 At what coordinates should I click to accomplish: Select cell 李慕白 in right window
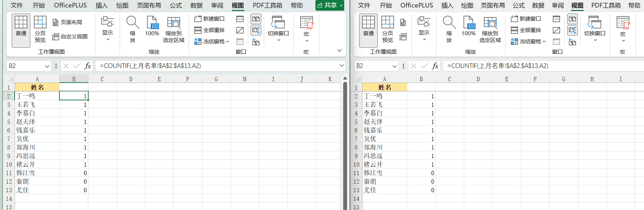pyautogui.click(x=384, y=113)
